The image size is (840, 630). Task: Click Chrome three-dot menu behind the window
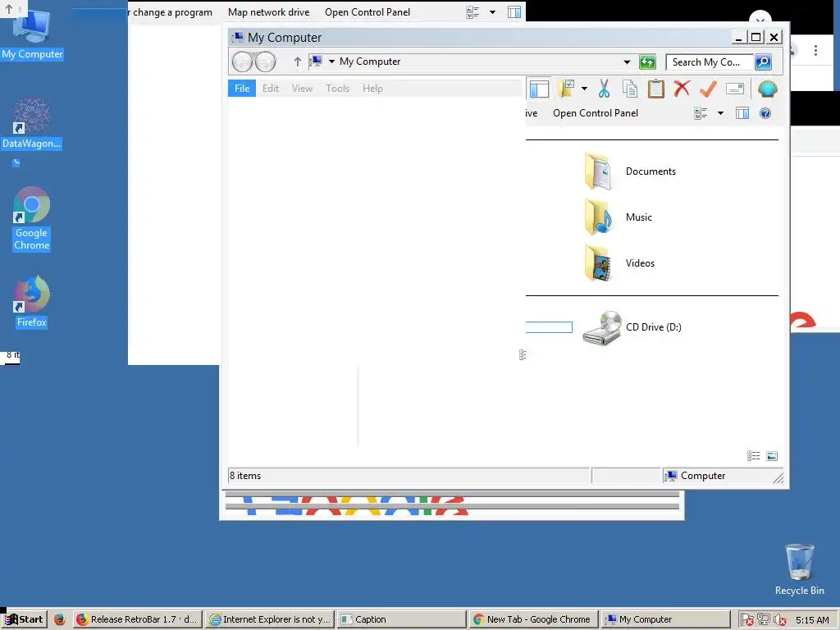pyautogui.click(x=815, y=50)
